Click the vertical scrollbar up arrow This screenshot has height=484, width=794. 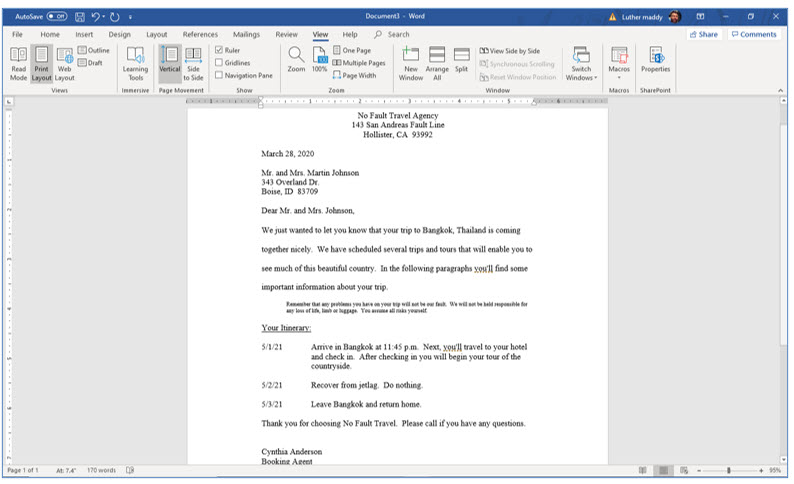(783, 101)
